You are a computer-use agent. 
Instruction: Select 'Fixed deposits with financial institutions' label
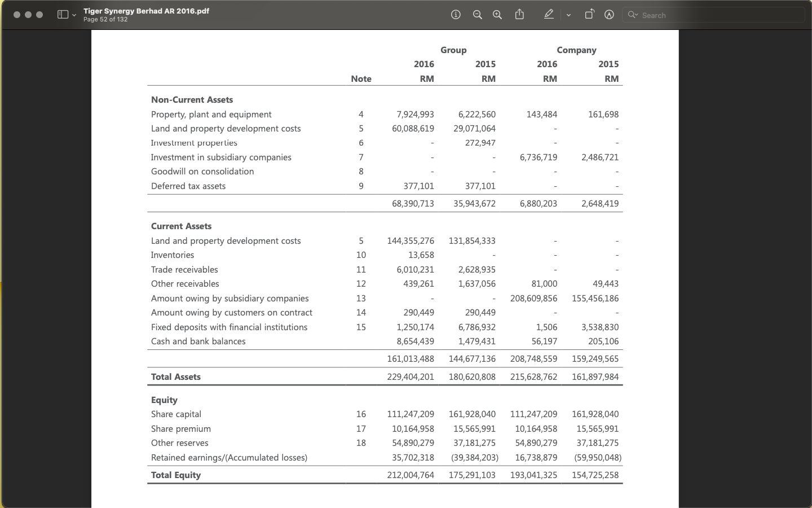[229, 327]
